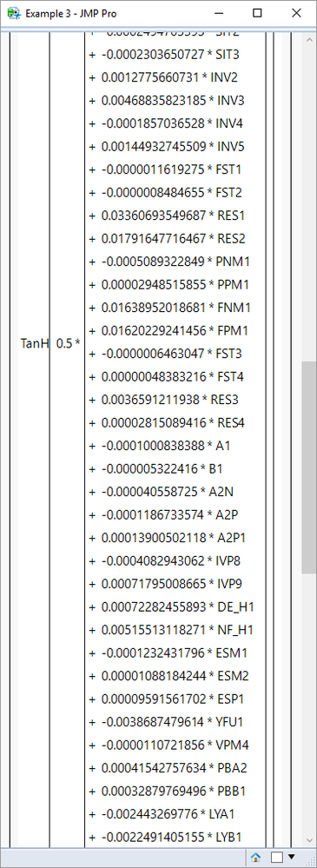The height and width of the screenshot is (868, 317).
Task: Select the 0.00001088184244 * ESM2 term
Action: point(175,677)
